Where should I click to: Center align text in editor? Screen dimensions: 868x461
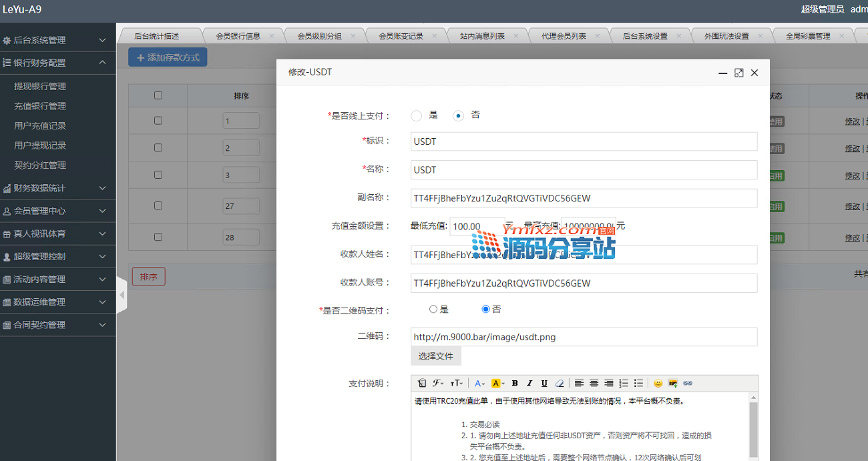[594, 383]
